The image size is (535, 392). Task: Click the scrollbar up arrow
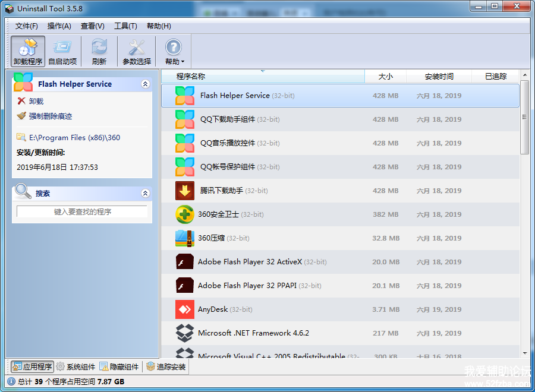click(x=525, y=75)
